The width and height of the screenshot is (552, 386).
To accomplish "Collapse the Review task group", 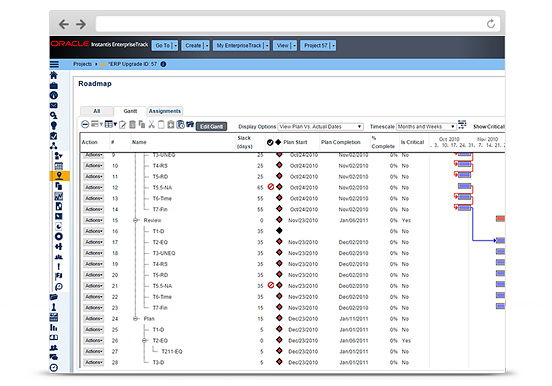I will 136,220.
